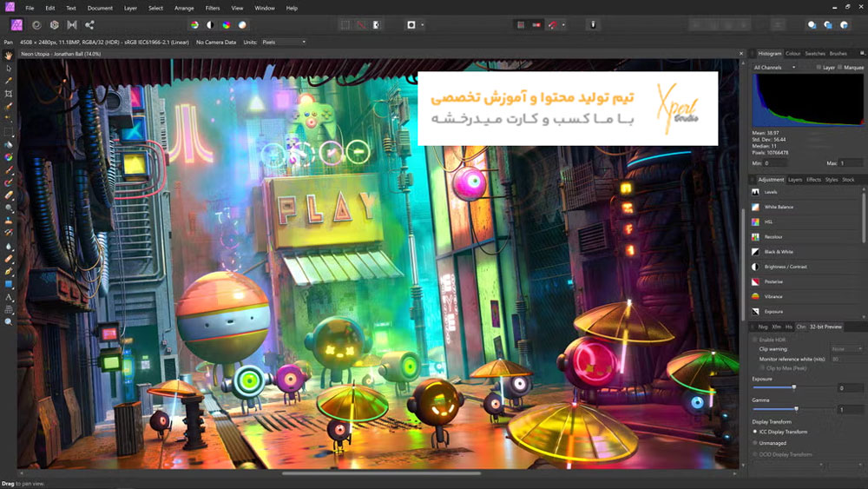Switch to the Develop persona
Screen dimensions: 868x489
coord(54,25)
